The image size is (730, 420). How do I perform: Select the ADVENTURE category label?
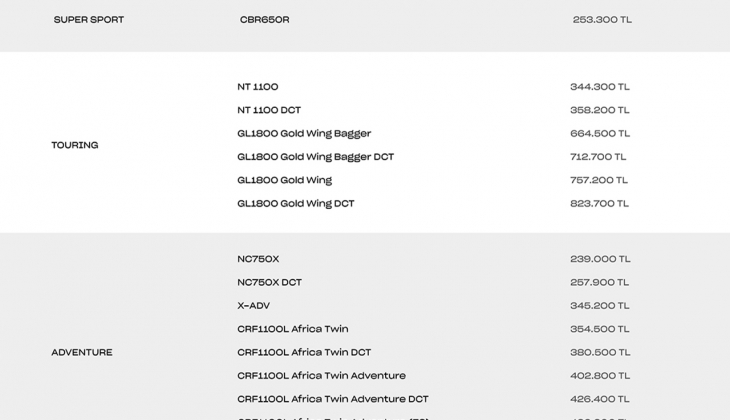[x=82, y=352]
